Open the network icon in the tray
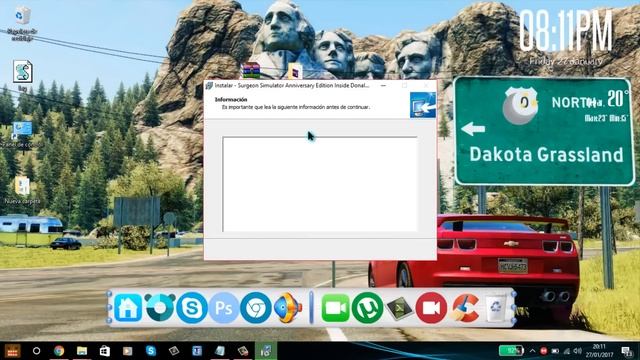 566,351
